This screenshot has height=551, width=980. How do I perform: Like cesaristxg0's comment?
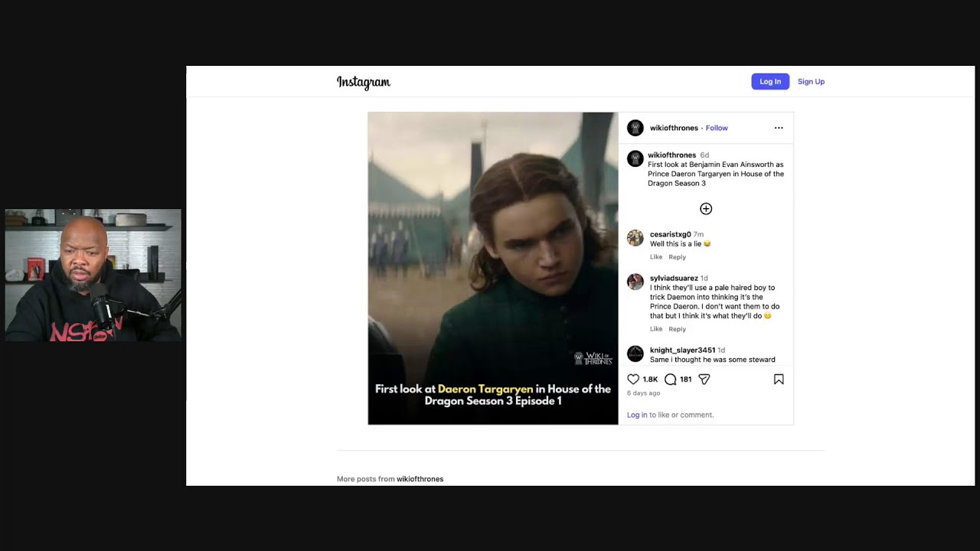tap(656, 257)
